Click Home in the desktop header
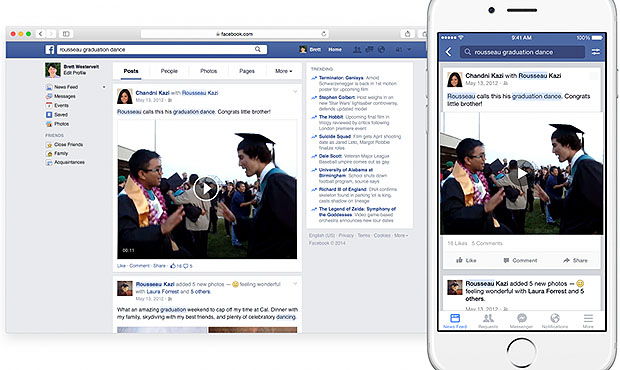This screenshot has width=620, height=370. pyautogui.click(x=335, y=49)
